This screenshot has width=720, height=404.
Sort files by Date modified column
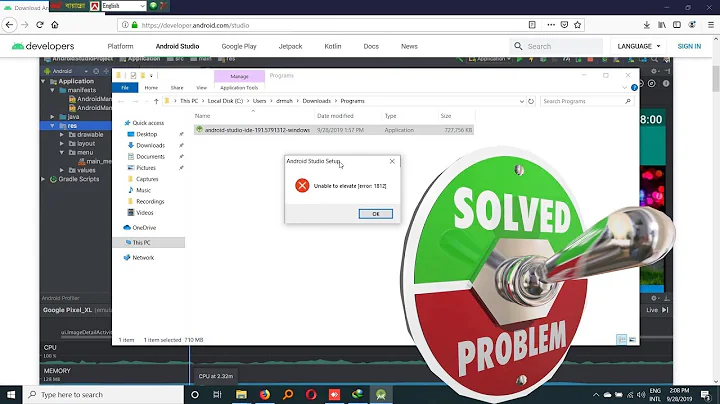pos(335,116)
